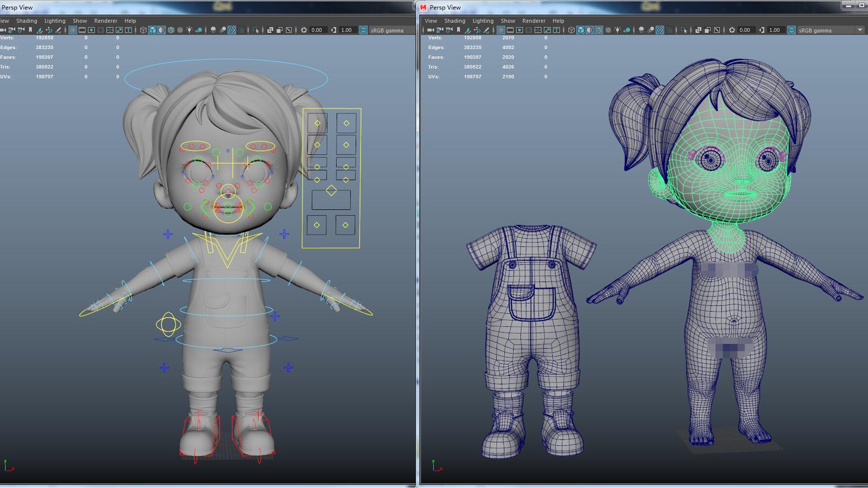The image size is (868, 488).
Task: Enable wireframe display in left panel
Action: click(x=143, y=30)
